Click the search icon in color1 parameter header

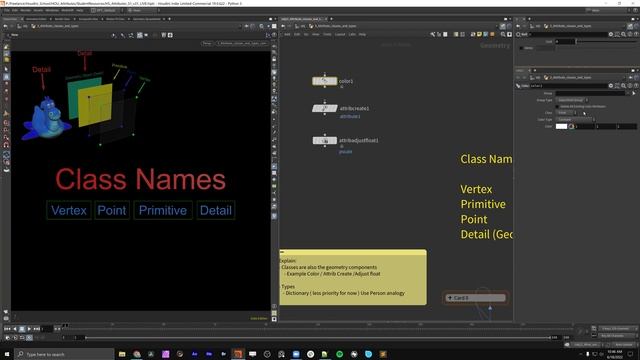624,86
